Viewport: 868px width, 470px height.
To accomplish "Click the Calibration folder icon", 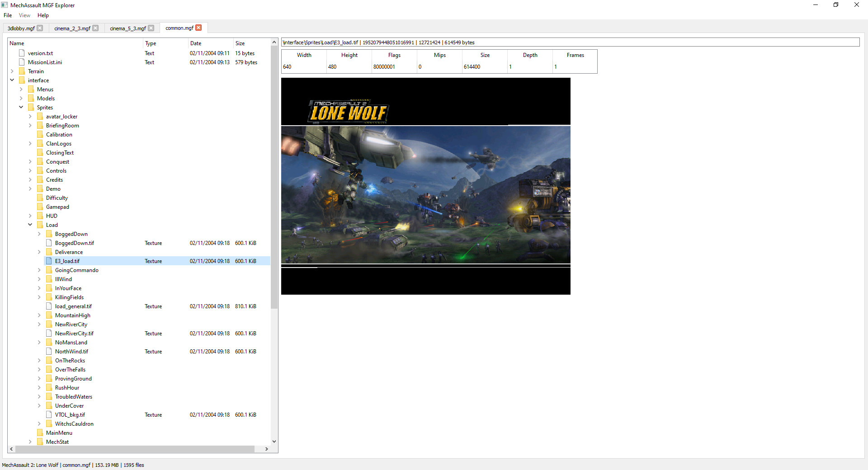I will click(40, 135).
